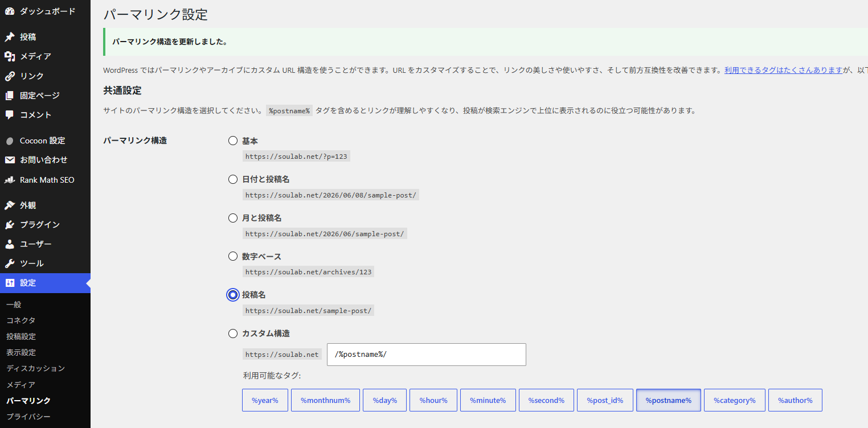Click the custom structure /%postname%/ field

pos(427,355)
